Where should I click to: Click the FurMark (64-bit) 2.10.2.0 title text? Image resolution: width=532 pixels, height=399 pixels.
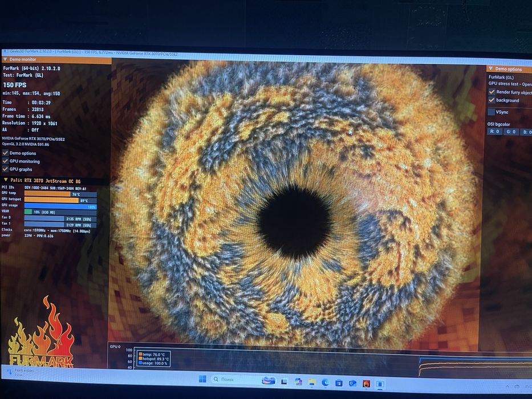pos(31,68)
